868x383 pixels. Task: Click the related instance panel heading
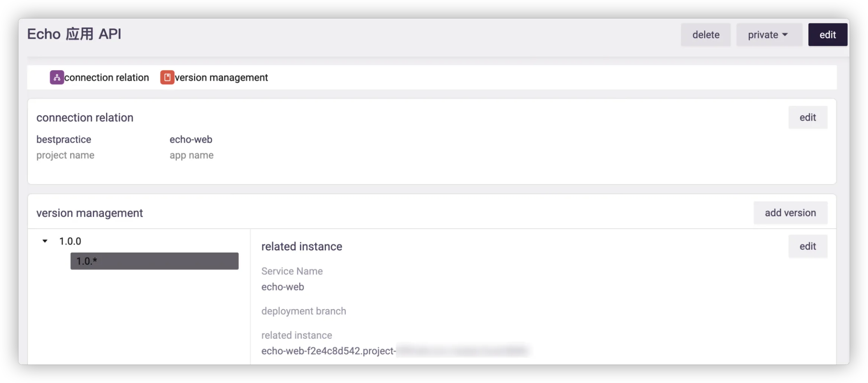click(x=302, y=246)
